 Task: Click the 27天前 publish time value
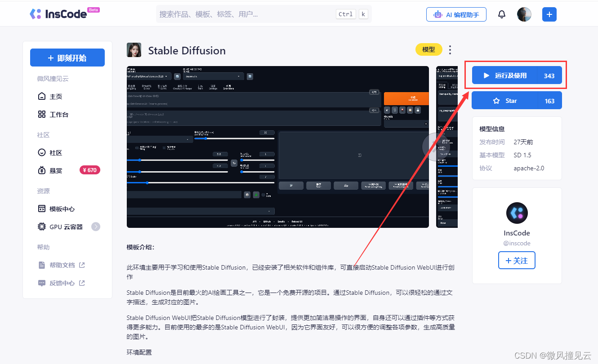point(523,142)
